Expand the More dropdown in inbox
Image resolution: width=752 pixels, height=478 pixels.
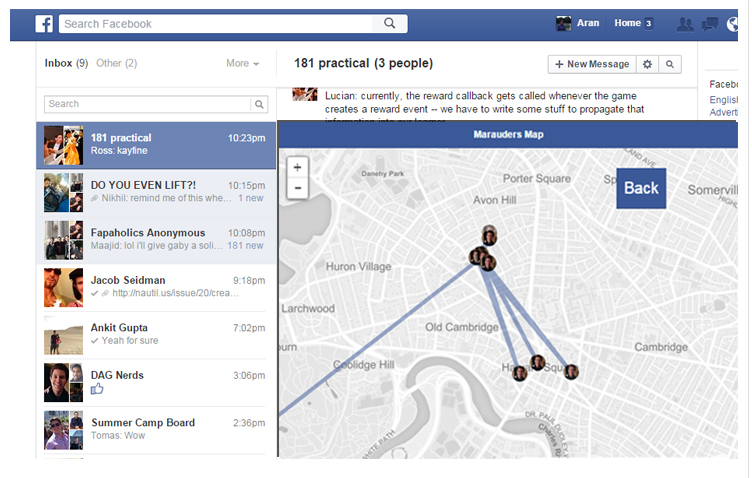(x=242, y=63)
